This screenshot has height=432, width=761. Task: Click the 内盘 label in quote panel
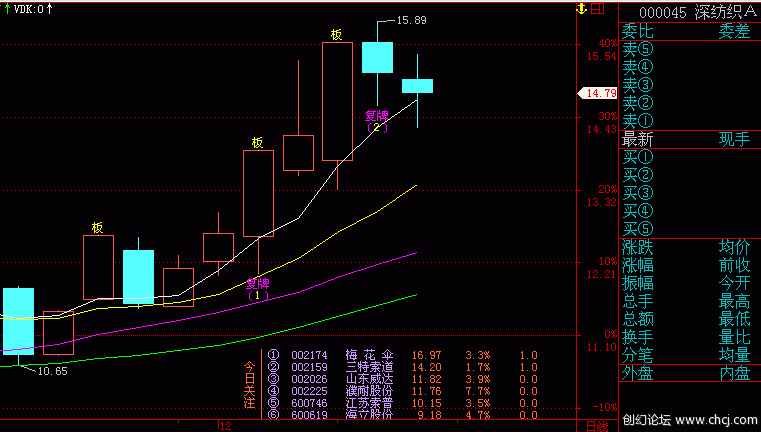pos(735,373)
